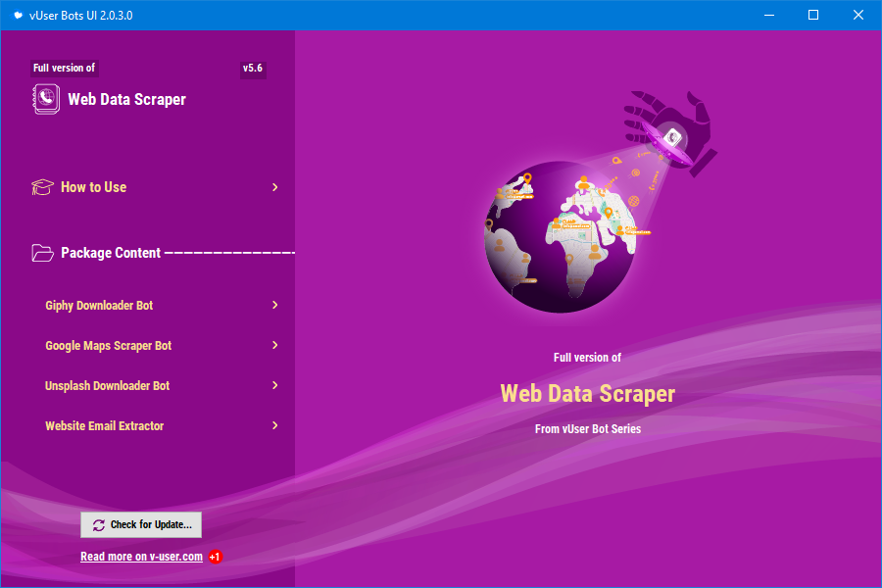The image size is (882, 588).
Task: Expand the Website Email Extractor chevron
Action: point(275,425)
